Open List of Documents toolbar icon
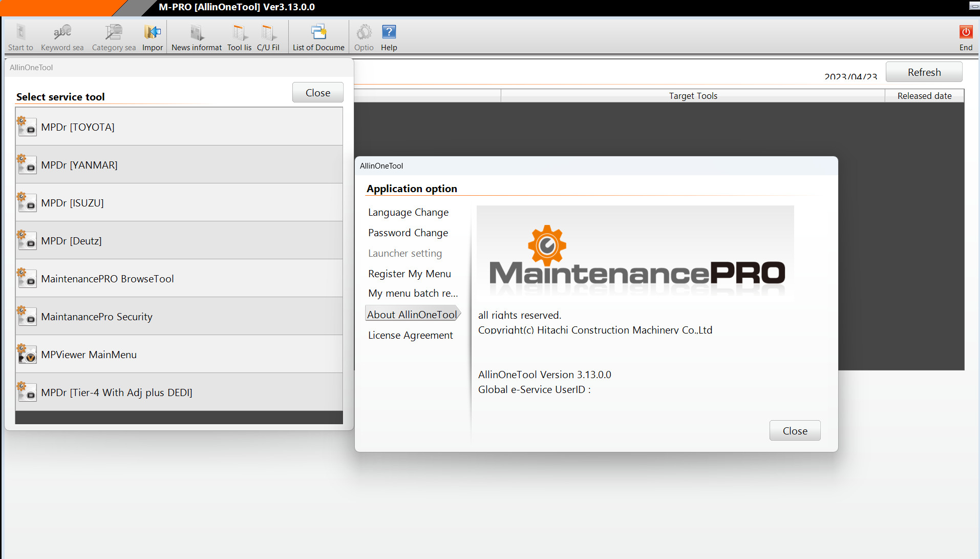The height and width of the screenshot is (559, 980). point(318,33)
